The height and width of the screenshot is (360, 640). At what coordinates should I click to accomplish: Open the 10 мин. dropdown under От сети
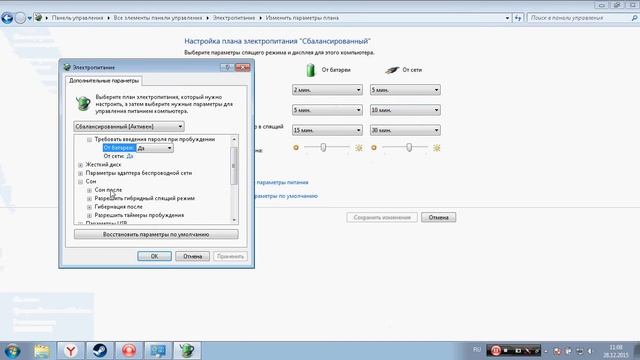point(405,110)
